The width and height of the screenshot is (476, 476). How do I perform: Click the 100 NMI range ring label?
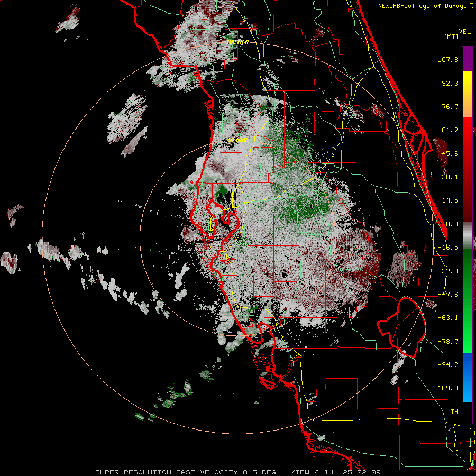point(238,42)
